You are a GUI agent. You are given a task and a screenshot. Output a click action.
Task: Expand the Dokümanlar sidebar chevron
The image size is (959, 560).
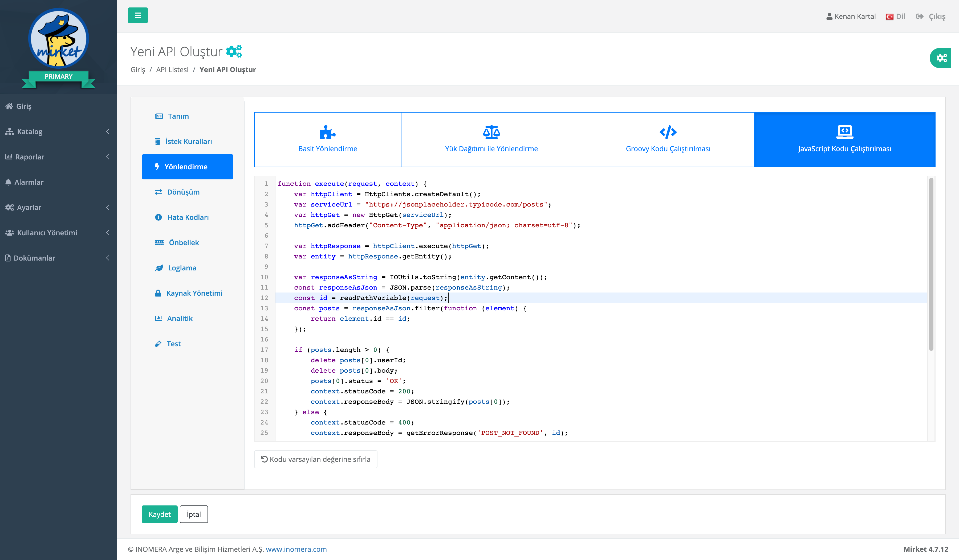click(x=108, y=258)
